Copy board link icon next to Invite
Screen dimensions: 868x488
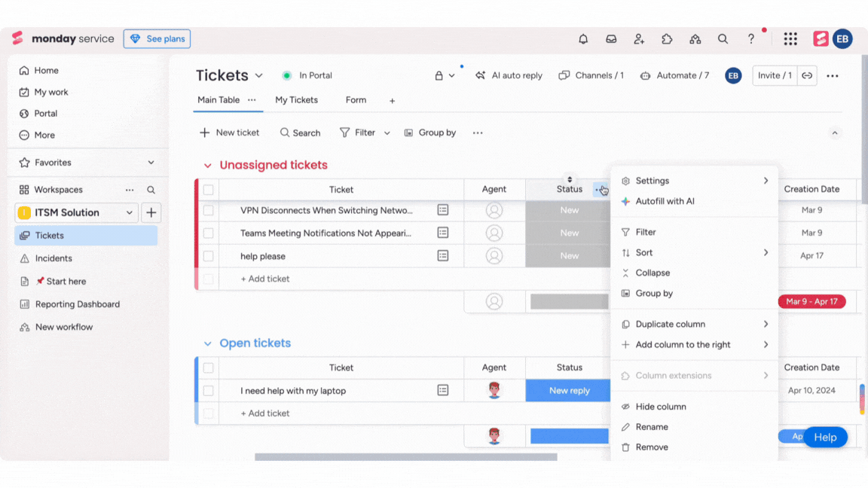(807, 76)
